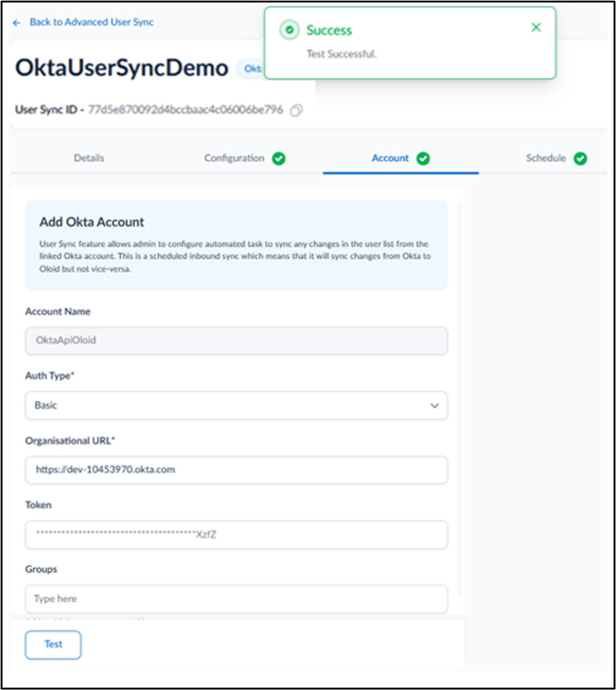Click the 'User Sync ID -' label
The height and width of the screenshot is (690, 616).
tap(50, 109)
